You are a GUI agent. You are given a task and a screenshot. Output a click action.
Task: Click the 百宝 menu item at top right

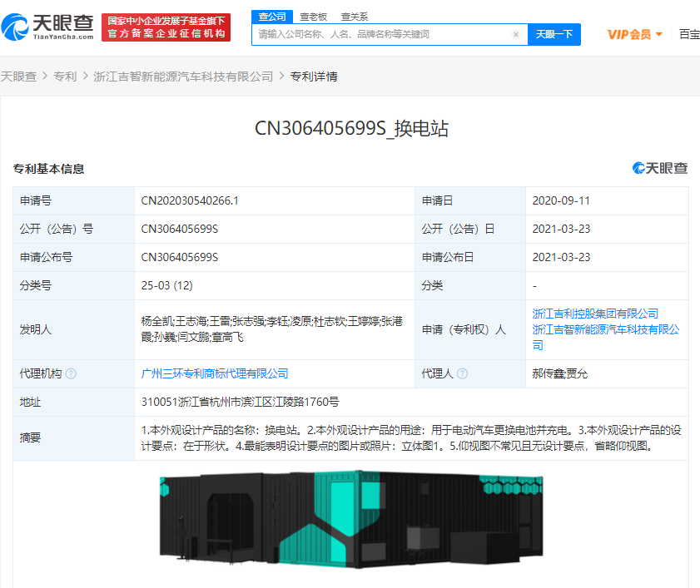pos(689,34)
